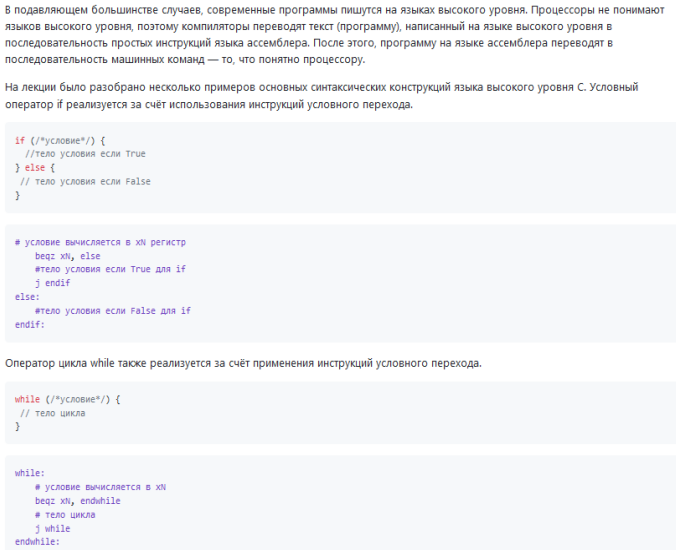Screen dimensions: 676x550
Task: Click the comment '// тело условия если False'
Action: click(x=85, y=181)
